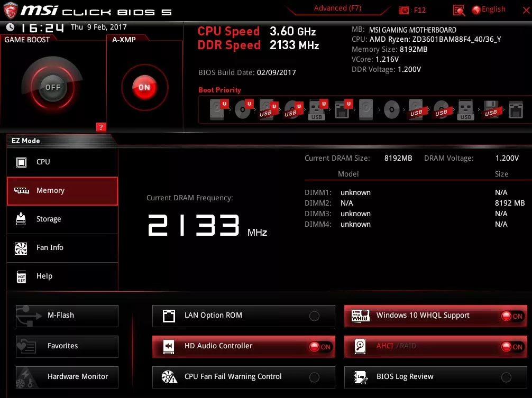
Task: Disable the HD Audio Controller toggle
Action: (x=320, y=347)
